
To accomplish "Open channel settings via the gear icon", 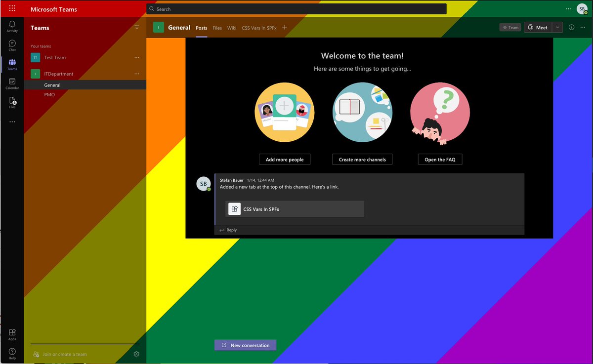I will click(136, 354).
